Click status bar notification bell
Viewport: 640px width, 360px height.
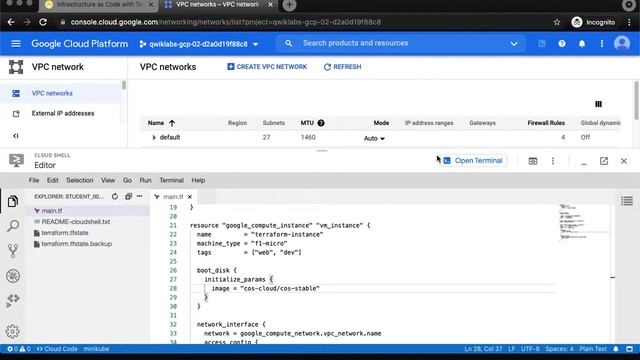pos(616,349)
